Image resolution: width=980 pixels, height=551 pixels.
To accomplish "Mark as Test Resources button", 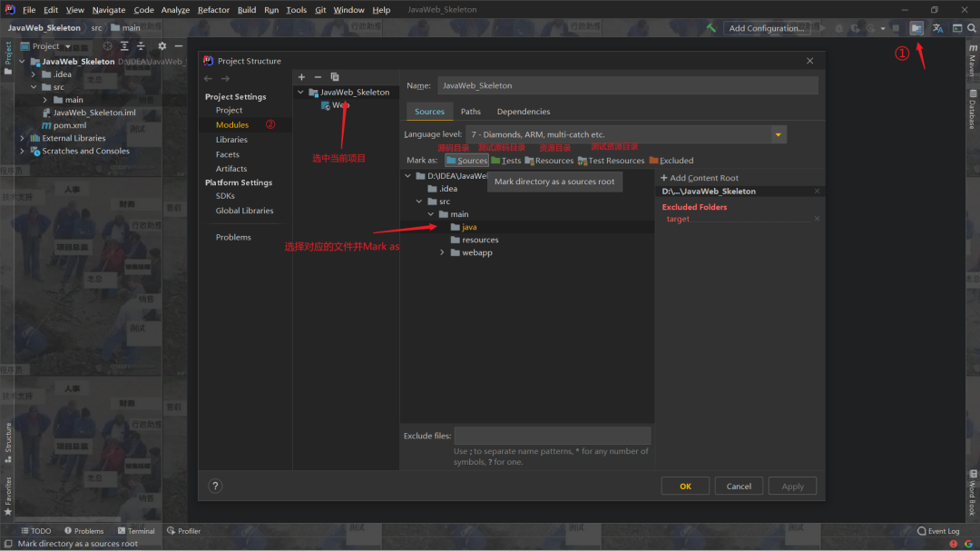I will [x=612, y=161].
